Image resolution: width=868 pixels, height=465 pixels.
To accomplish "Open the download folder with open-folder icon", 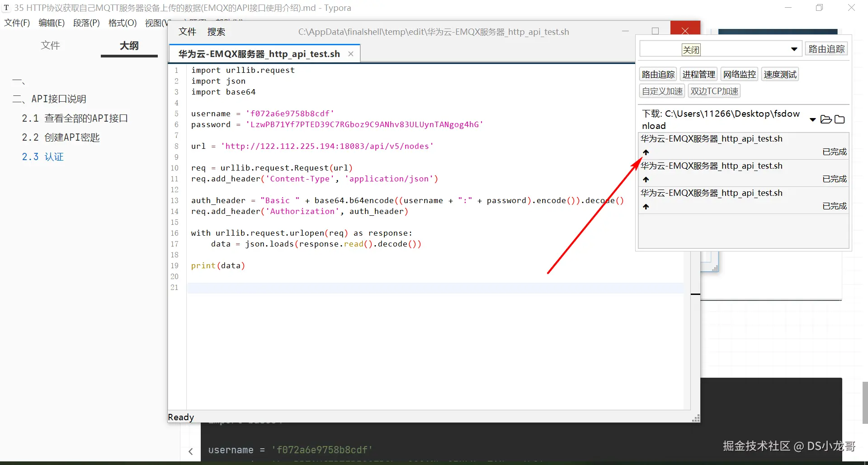I will point(826,119).
